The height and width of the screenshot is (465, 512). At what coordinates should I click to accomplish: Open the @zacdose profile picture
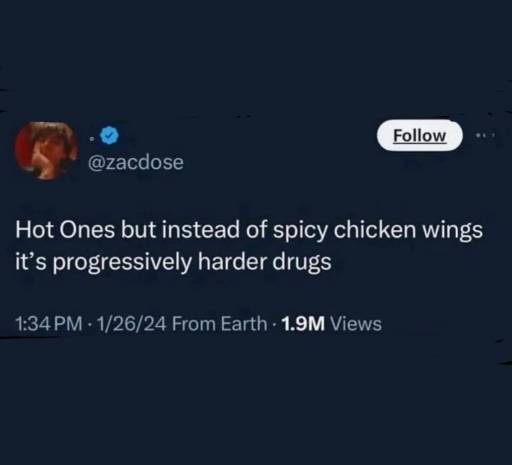click(46, 151)
